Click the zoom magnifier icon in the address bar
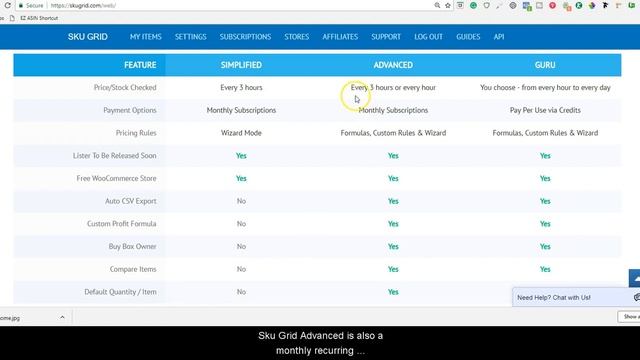This screenshot has height=360, width=640. (x=437, y=5)
